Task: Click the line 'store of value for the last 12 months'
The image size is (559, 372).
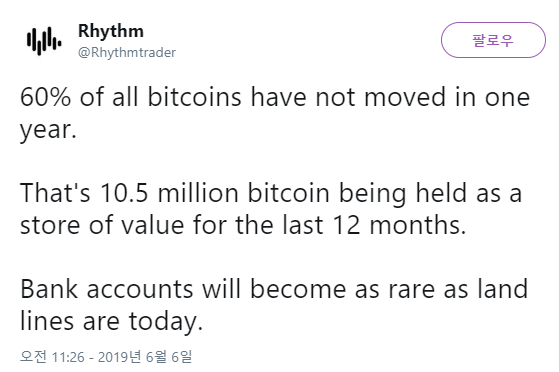Action: pos(243,225)
